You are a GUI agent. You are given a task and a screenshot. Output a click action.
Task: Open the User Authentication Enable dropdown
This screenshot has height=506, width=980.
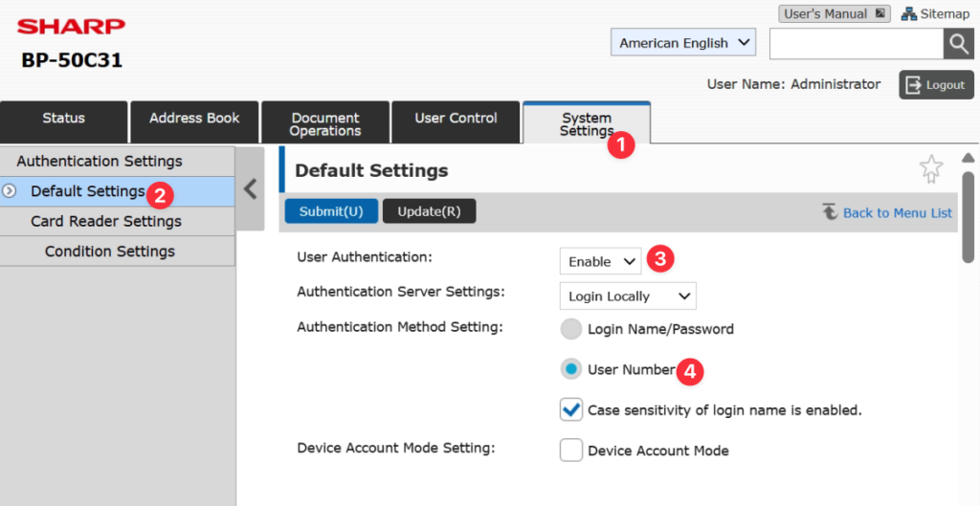point(601,262)
